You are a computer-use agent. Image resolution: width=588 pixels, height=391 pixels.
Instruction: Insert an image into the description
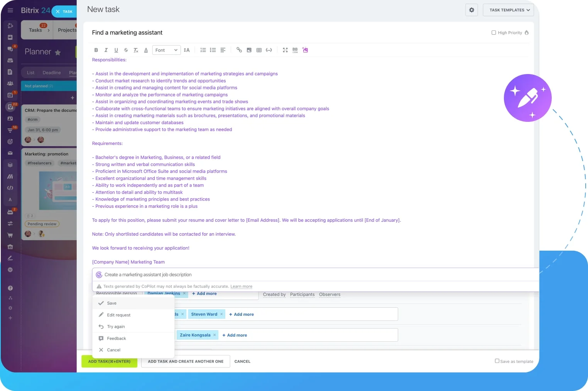[x=249, y=50]
